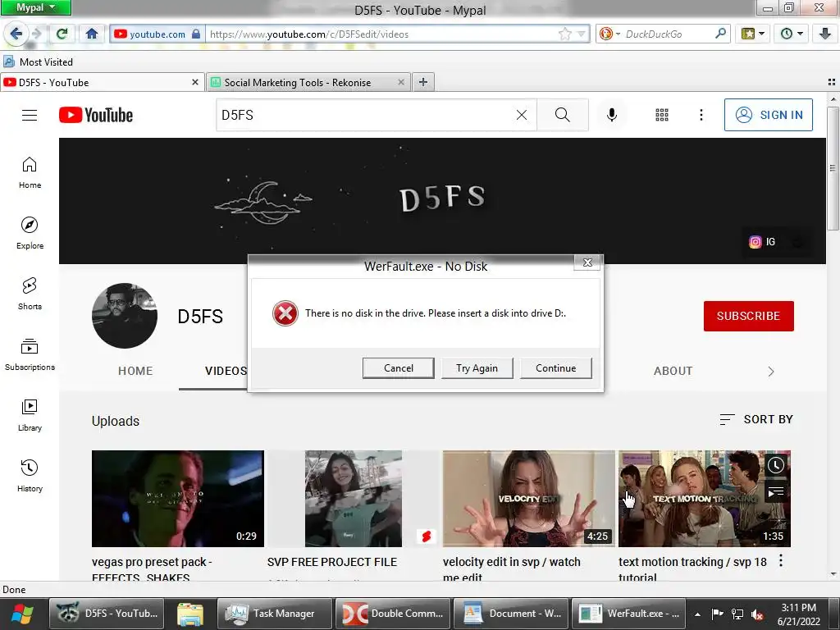Open History in YouTube sidebar
The height and width of the screenshot is (630, 840).
tap(30, 476)
